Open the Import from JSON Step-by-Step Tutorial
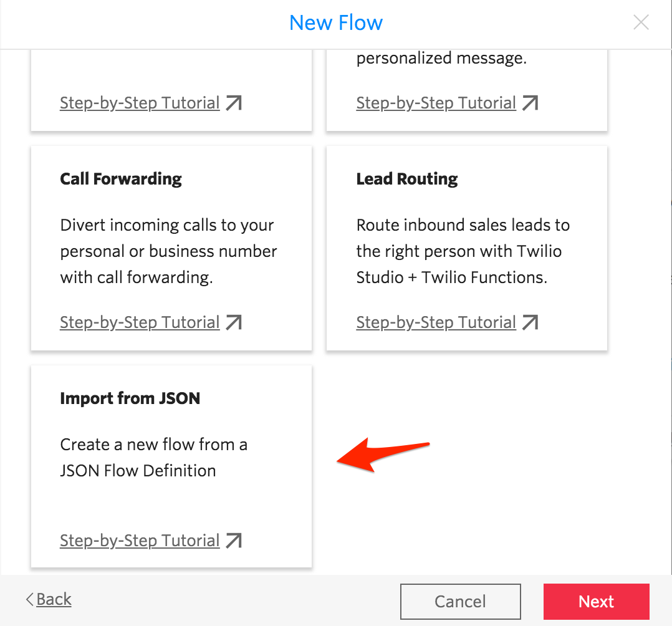The image size is (672, 626). 140,540
